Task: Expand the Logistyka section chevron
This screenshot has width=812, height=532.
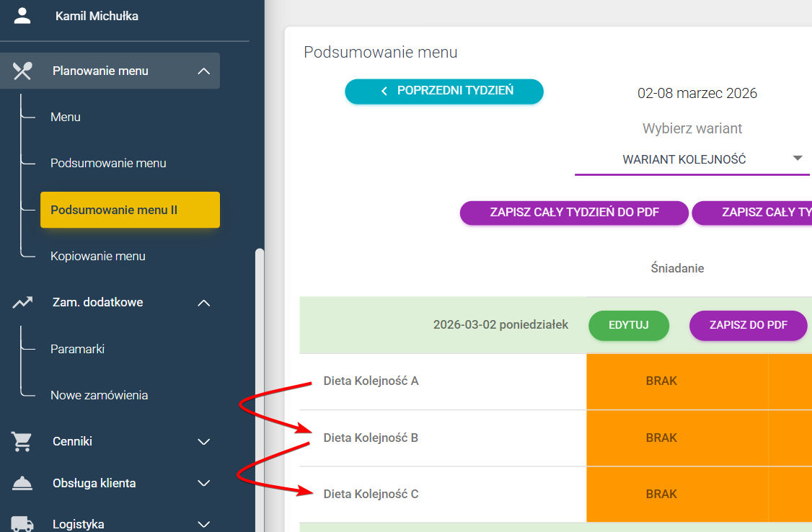Action: (204, 524)
